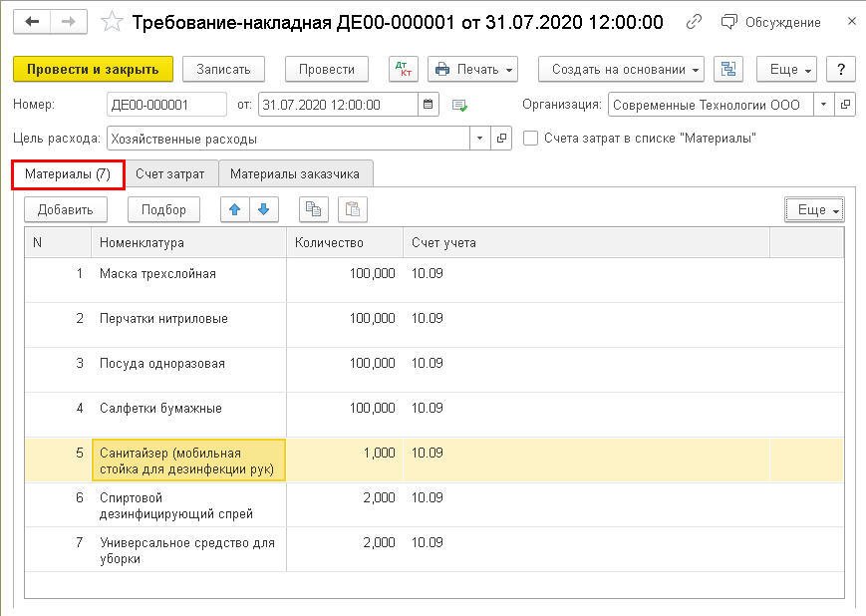Click the back navigation arrow
This screenshot has height=616, width=866.
(33, 22)
